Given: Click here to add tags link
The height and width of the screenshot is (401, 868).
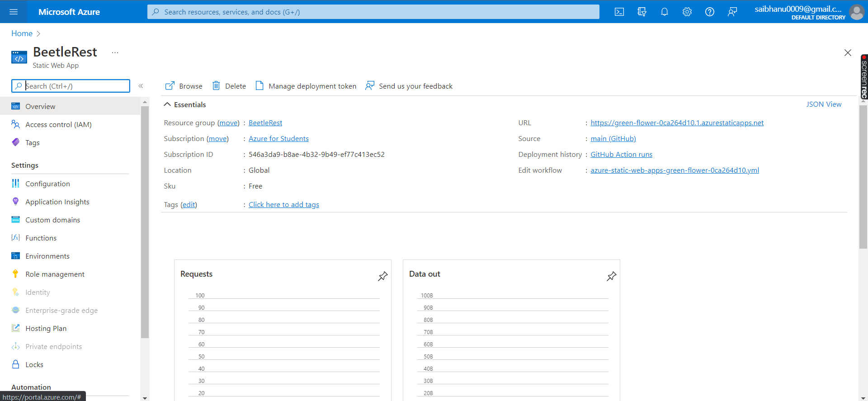Looking at the screenshot, I should tap(284, 205).
